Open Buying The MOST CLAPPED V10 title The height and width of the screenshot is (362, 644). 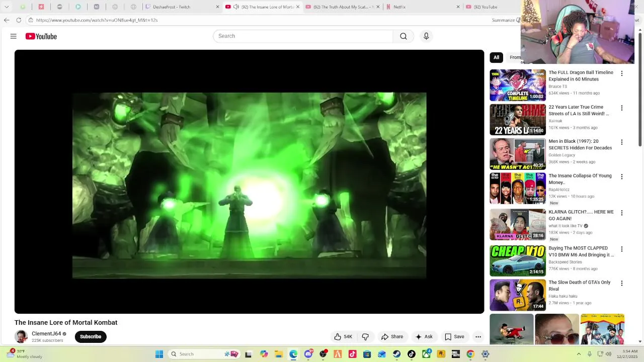coord(581,251)
